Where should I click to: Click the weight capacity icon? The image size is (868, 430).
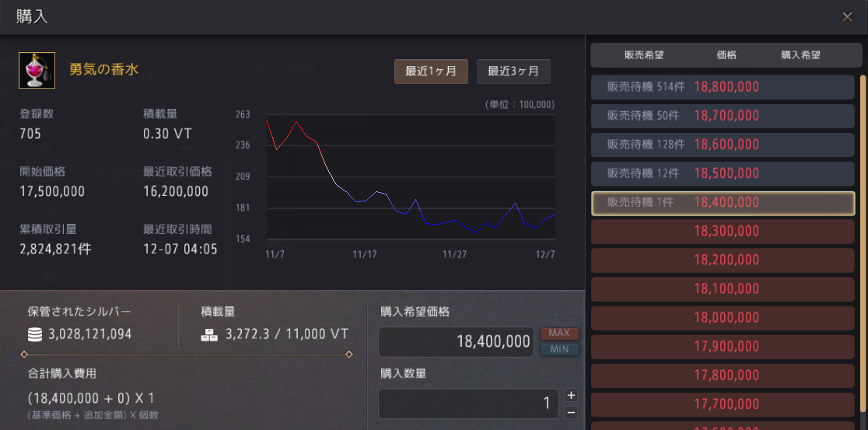[208, 334]
